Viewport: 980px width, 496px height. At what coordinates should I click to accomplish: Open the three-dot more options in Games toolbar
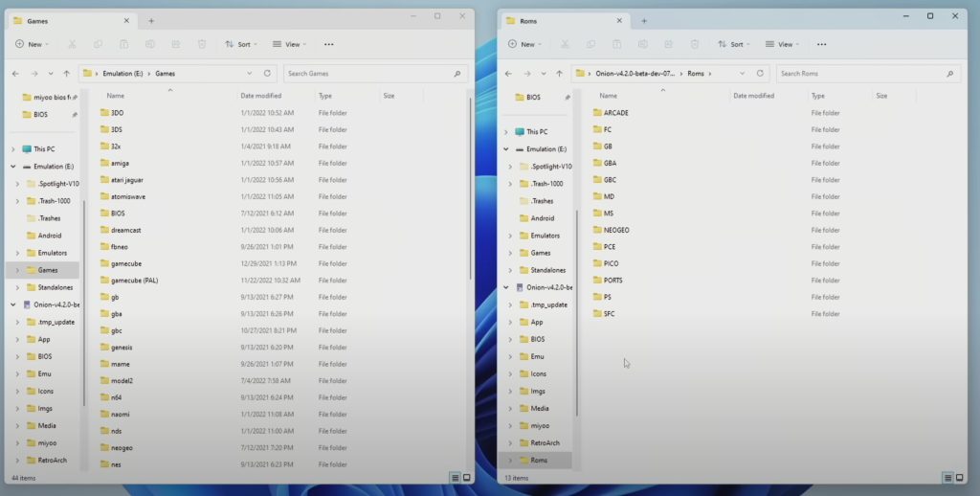[x=328, y=44]
